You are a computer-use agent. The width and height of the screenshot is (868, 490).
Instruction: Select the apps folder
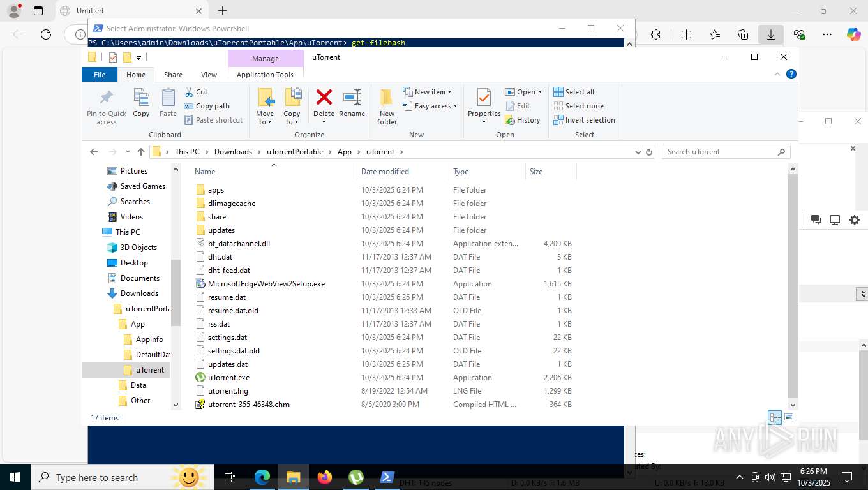216,190
